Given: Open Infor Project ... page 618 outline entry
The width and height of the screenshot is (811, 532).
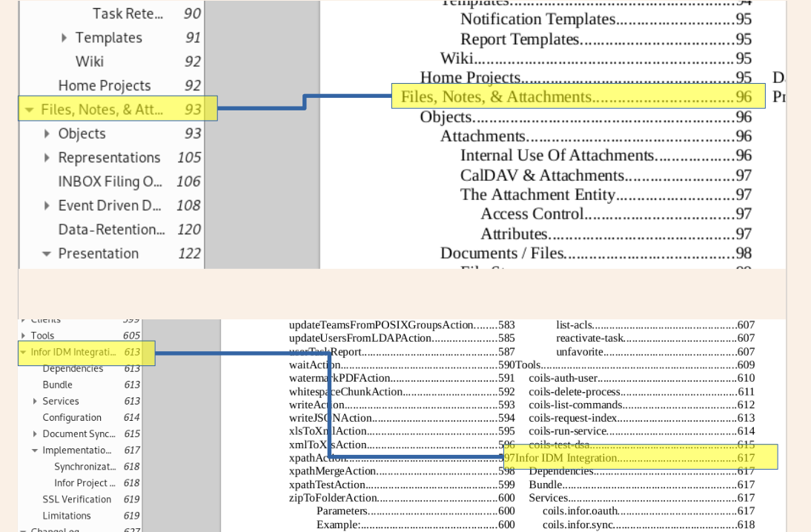Looking at the screenshot, I should click(97, 483).
